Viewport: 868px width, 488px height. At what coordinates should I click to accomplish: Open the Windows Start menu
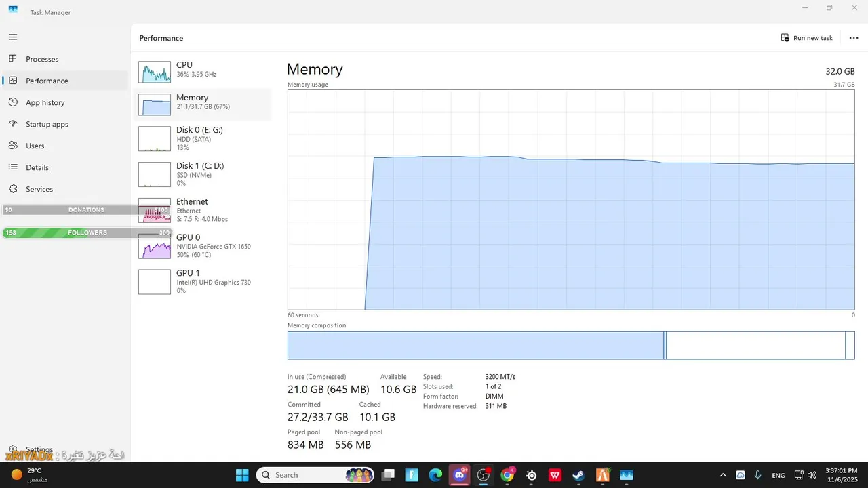[x=242, y=475]
